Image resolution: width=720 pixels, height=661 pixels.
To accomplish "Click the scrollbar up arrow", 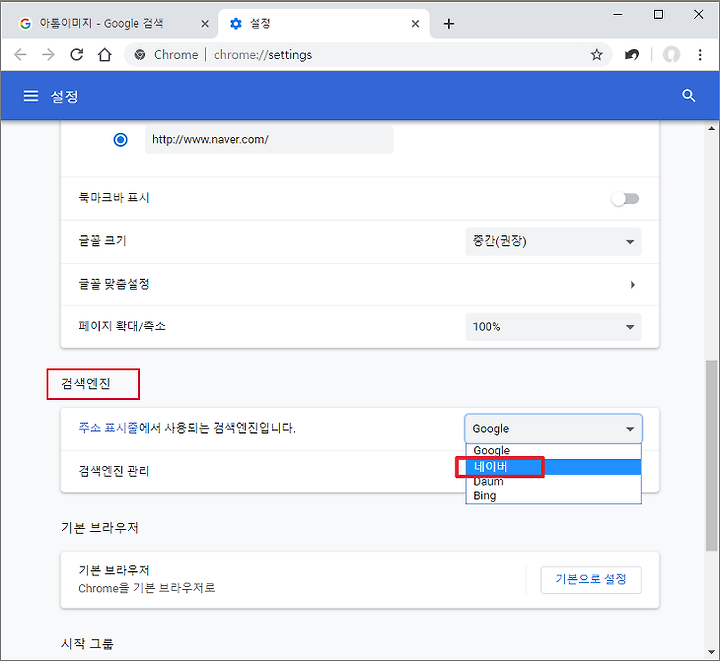I will (x=711, y=129).
